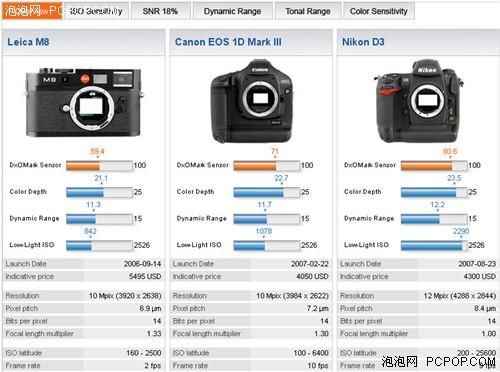
Task: Click Leica M8 DxOMark Sensor score bar
Action: point(99,166)
